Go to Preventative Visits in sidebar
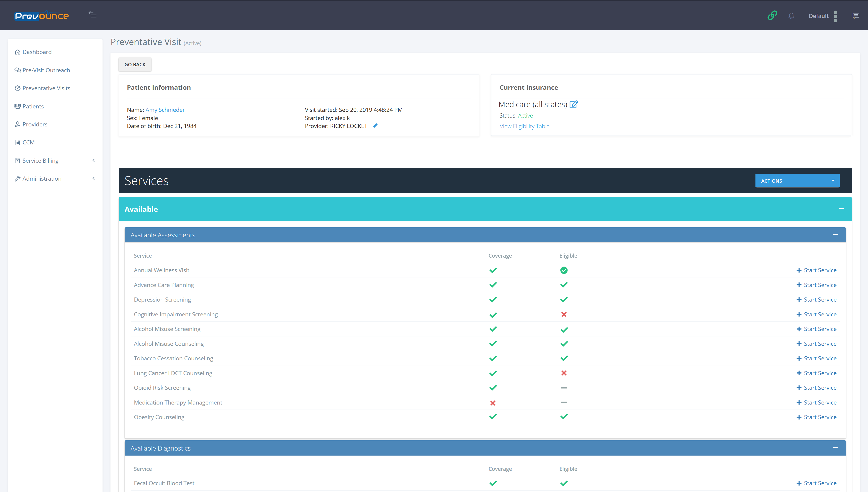868x492 pixels. click(x=46, y=88)
